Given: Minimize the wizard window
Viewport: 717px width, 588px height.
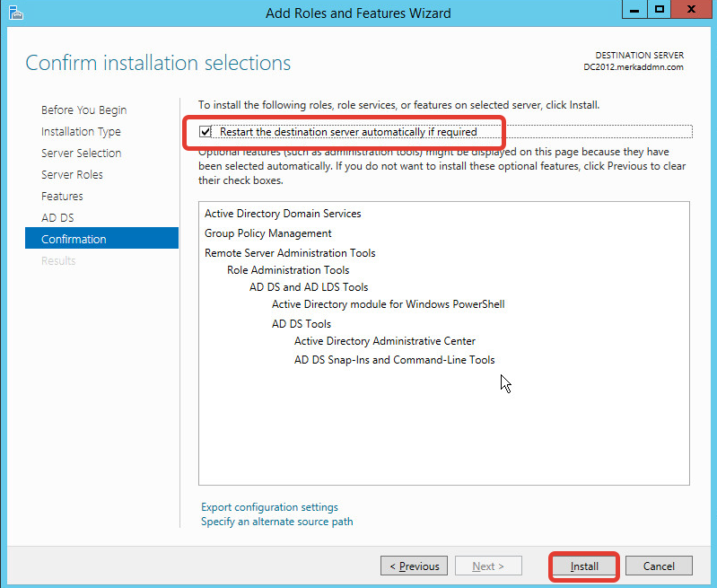Looking at the screenshot, I should click(634, 10).
